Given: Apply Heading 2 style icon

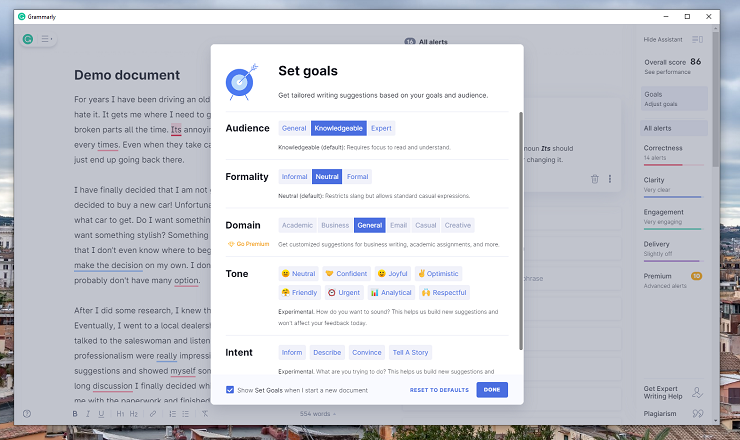Looking at the screenshot, I should tap(134, 414).
